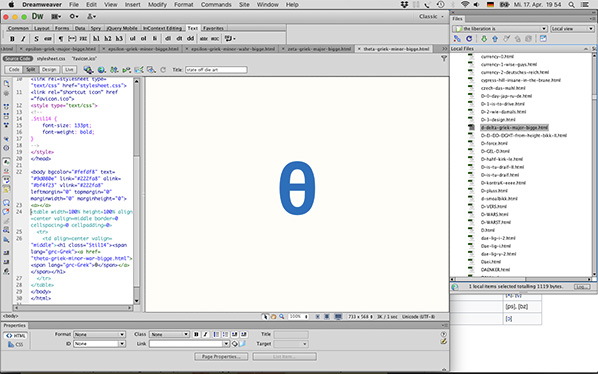Insert a Paragraph tag
Screen dimensions: 598x374
[61, 39]
